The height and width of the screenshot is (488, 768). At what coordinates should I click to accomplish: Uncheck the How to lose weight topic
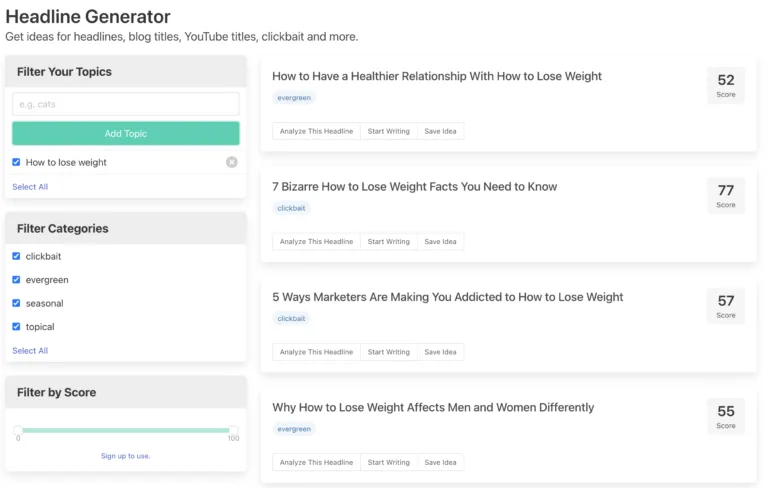[x=16, y=162]
